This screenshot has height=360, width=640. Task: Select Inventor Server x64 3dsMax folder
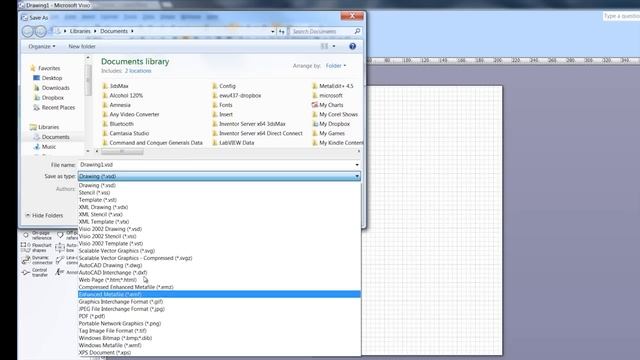click(249, 124)
